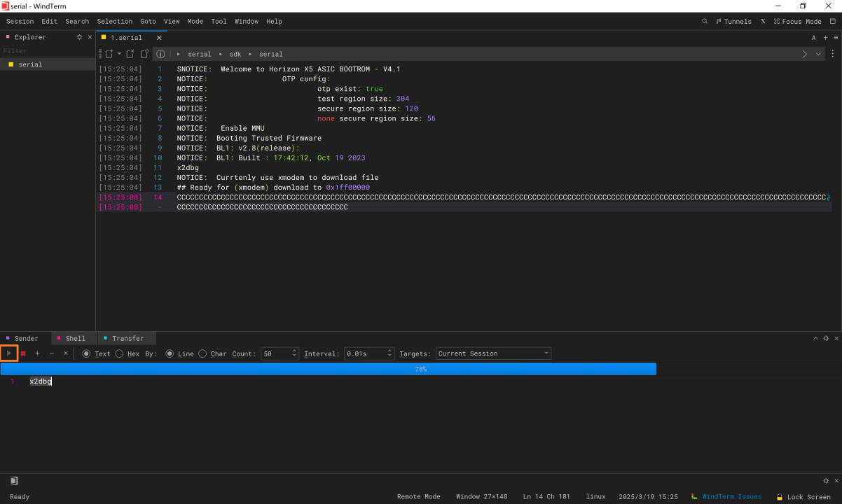Click the Explorer Filter input field

click(x=48, y=51)
